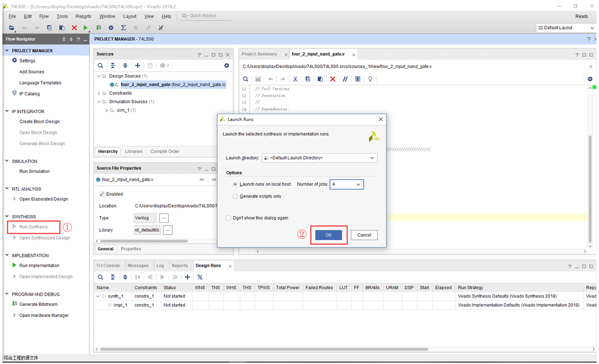Click the percent icon in Design Runs
Screen dimensions: 599x364
pyautogui.click(x=200, y=277)
